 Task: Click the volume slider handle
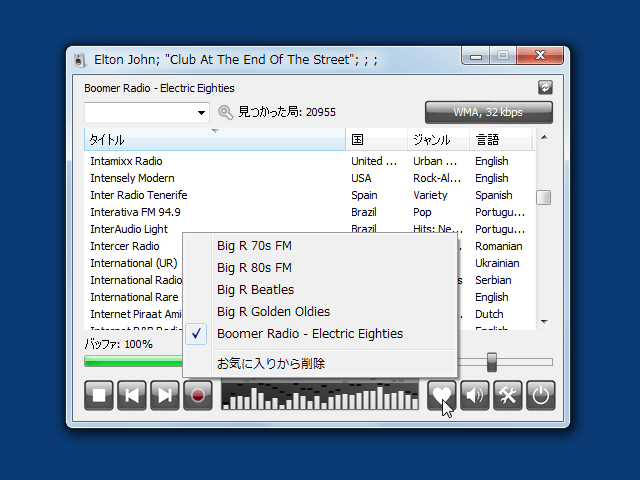tap(492, 362)
